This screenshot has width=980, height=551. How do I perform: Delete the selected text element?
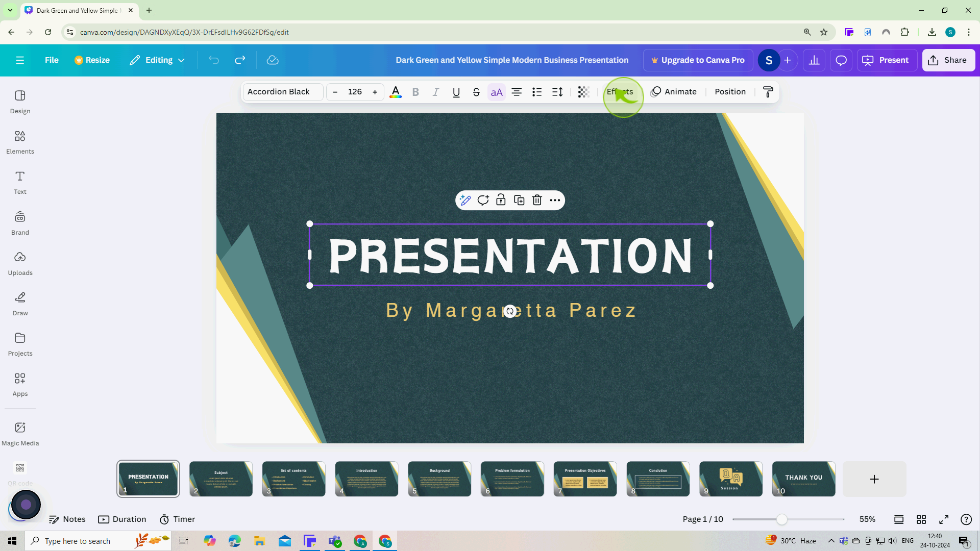click(x=537, y=200)
